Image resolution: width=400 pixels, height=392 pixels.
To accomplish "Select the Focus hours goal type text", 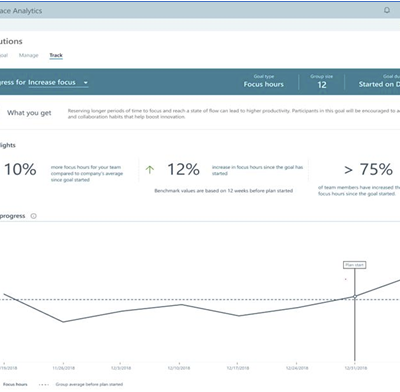I will tap(263, 84).
